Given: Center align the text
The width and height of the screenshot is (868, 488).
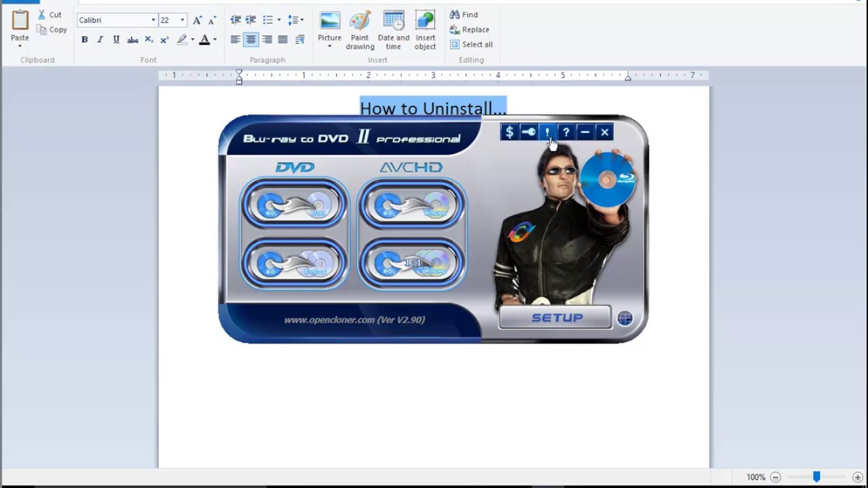Looking at the screenshot, I should 251,40.
